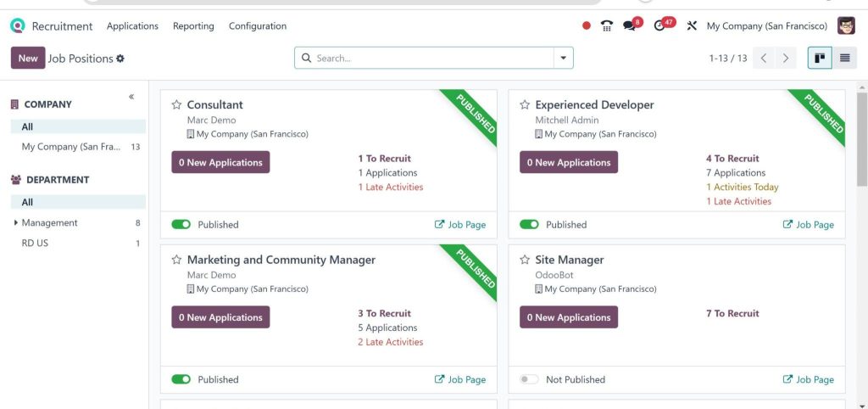
Task: Star the Experienced Developer job position
Action: 525,104
